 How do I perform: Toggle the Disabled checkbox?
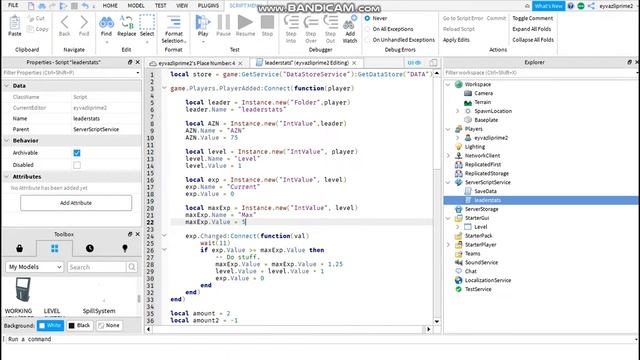77,165
